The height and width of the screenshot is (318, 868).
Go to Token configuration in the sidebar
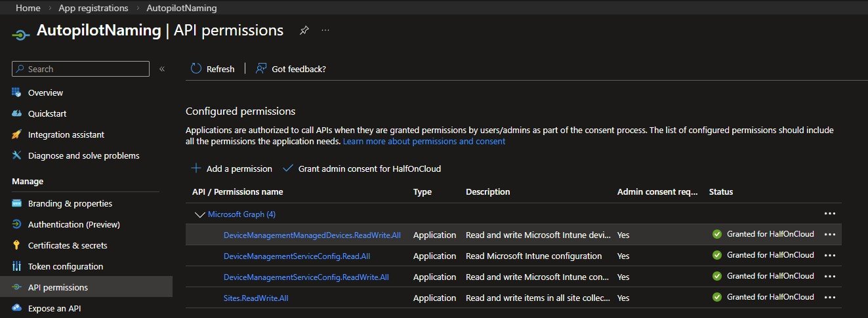[x=65, y=266]
